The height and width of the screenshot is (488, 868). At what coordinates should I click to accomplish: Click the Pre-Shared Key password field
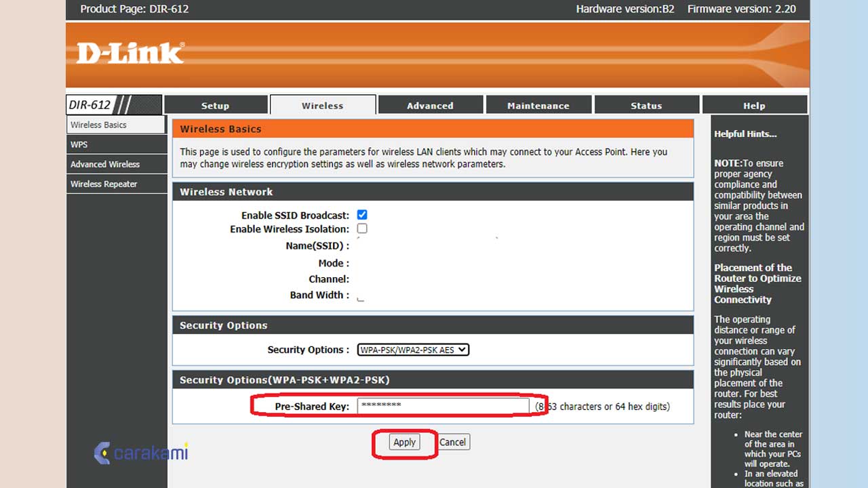coord(443,406)
